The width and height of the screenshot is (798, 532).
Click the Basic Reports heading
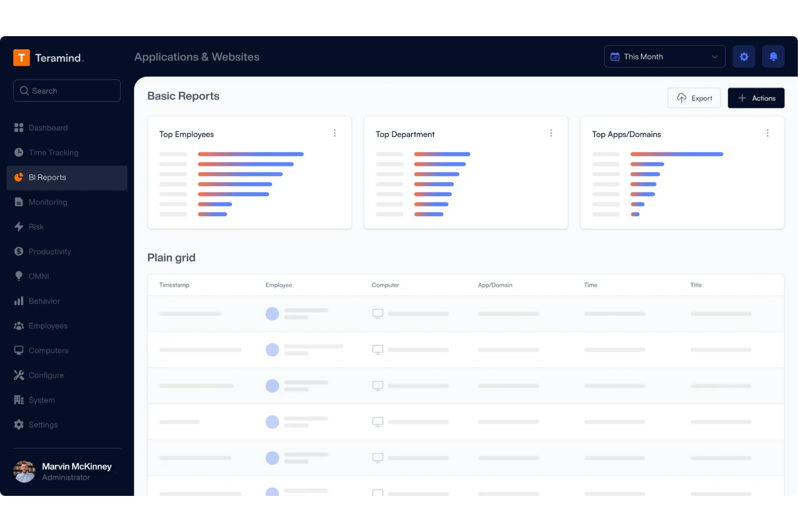pos(183,96)
